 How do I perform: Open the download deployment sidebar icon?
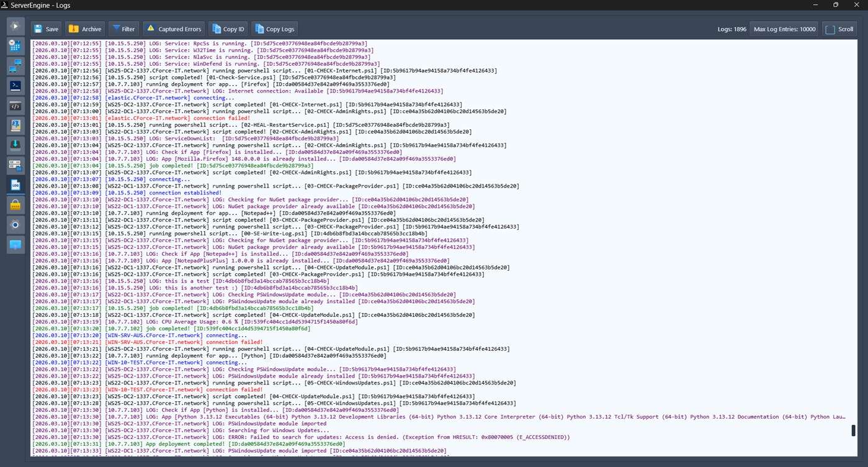coord(16,145)
